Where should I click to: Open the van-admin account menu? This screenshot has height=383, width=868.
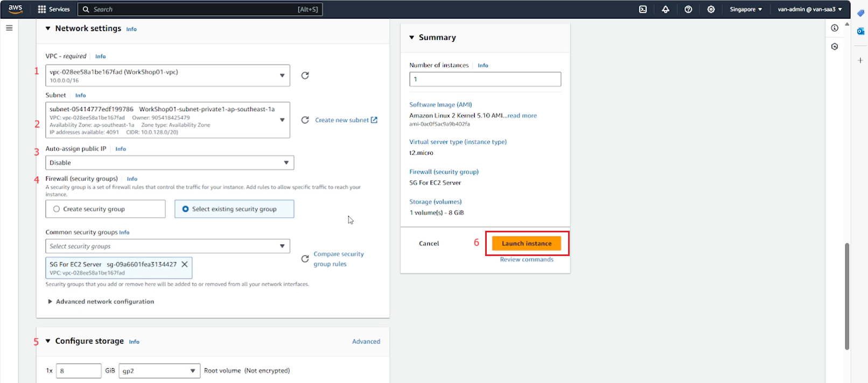click(810, 9)
